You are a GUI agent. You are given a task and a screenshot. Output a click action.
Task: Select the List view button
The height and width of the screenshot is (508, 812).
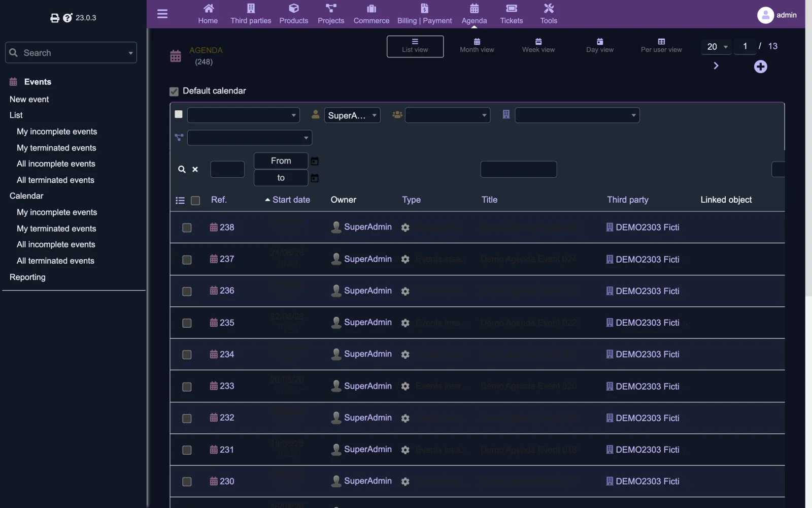(415, 46)
